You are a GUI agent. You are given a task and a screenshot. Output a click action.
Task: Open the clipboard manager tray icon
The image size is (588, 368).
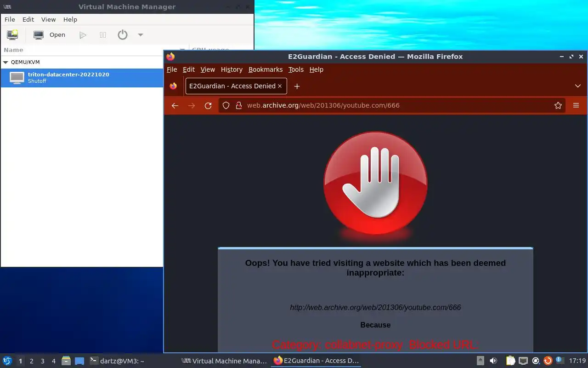[x=511, y=361]
